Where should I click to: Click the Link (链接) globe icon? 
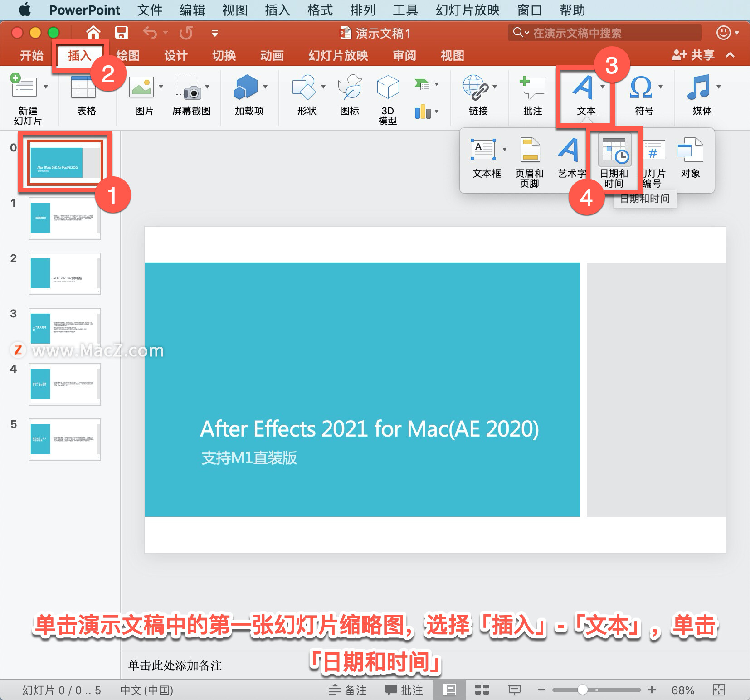(475, 87)
